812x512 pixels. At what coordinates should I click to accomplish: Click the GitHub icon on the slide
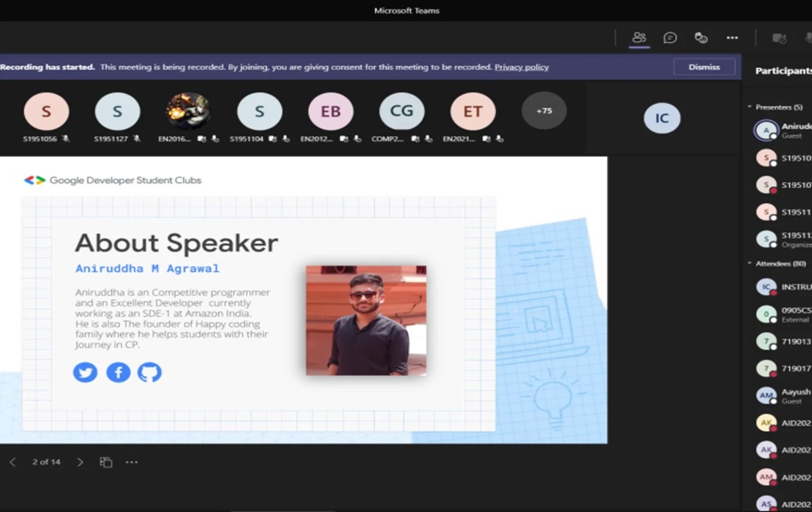pos(149,372)
